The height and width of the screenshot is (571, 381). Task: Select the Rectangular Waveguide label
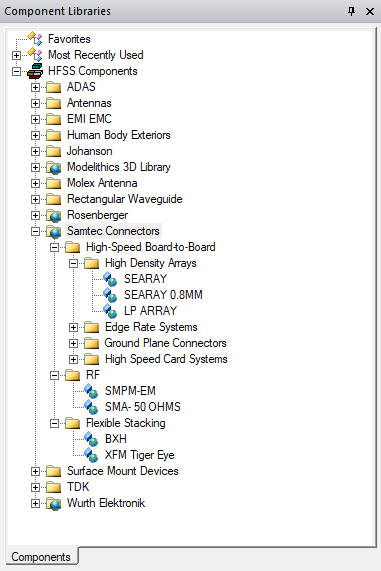coord(125,199)
